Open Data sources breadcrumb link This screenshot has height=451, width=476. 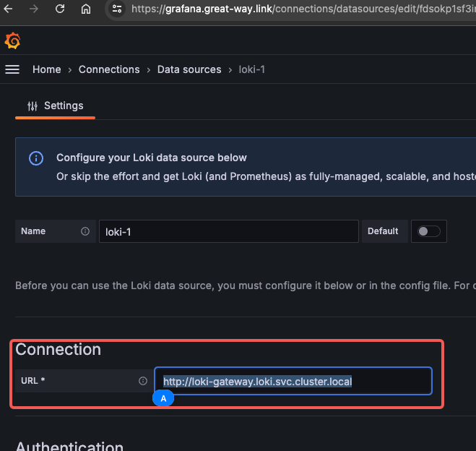point(189,69)
